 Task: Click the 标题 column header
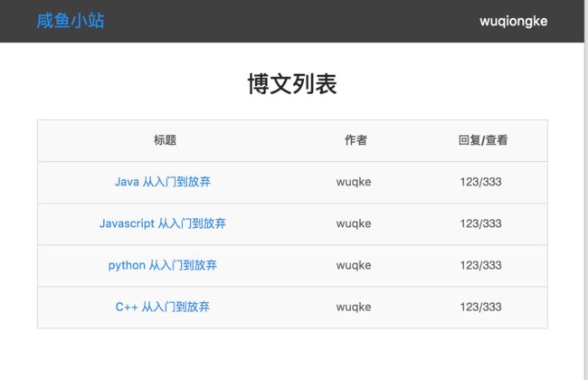(x=165, y=140)
